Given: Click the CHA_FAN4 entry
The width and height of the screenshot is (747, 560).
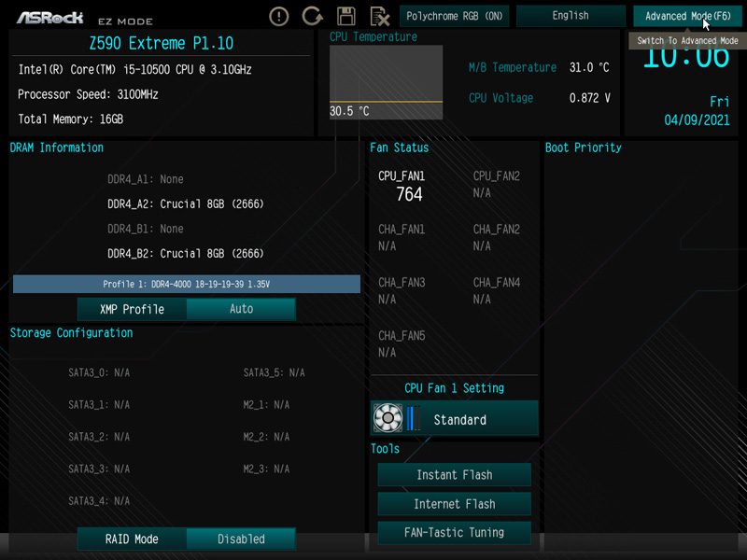Looking at the screenshot, I should click(x=496, y=291).
